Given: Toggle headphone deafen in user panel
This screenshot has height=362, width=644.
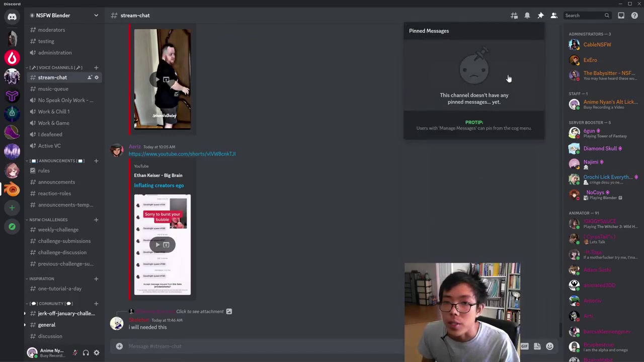Looking at the screenshot, I should pos(86,353).
